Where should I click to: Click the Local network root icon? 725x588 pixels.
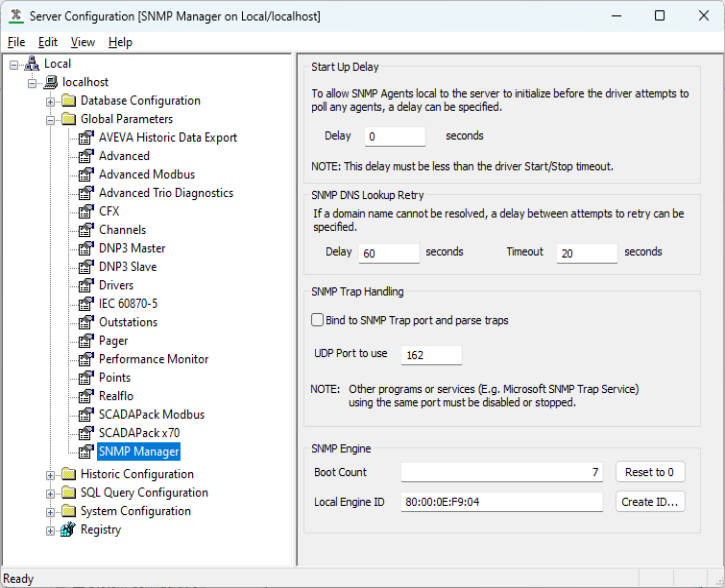[x=31, y=64]
